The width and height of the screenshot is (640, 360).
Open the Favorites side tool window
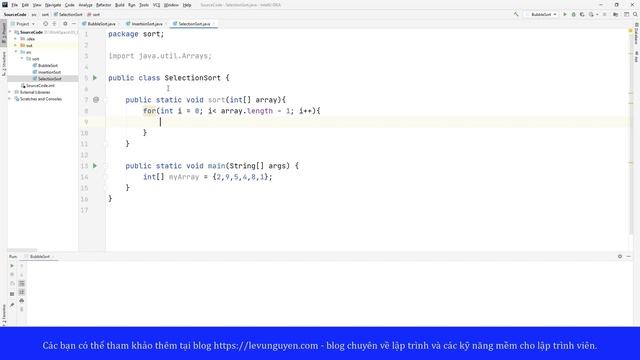[4, 315]
